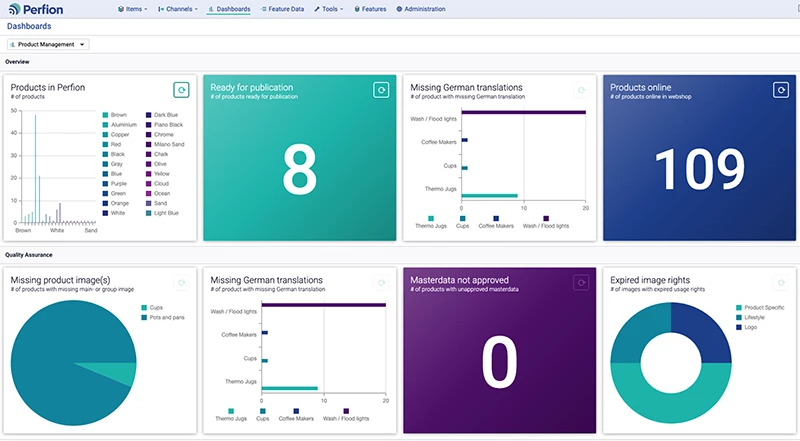Toggle the Gray legend entry
800x441 pixels.
click(113, 164)
